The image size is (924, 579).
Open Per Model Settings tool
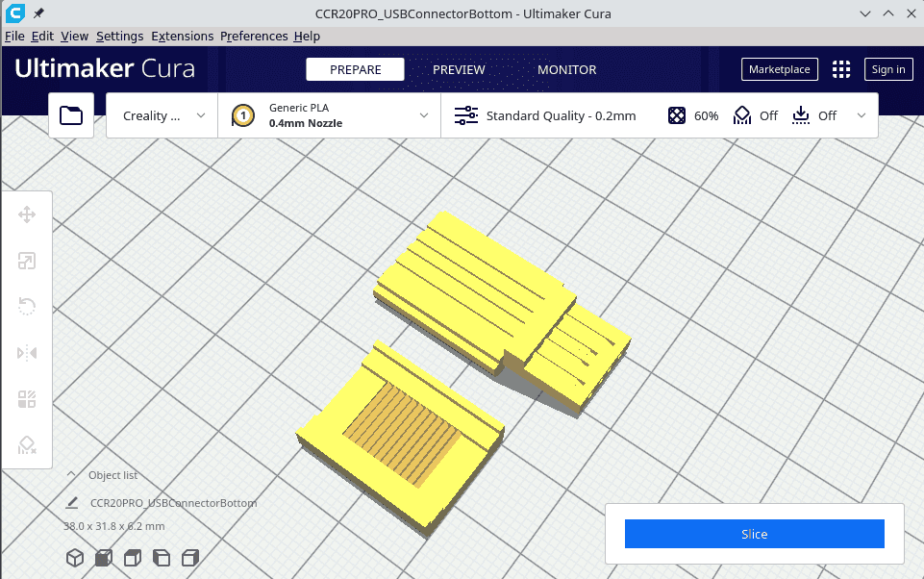point(27,399)
